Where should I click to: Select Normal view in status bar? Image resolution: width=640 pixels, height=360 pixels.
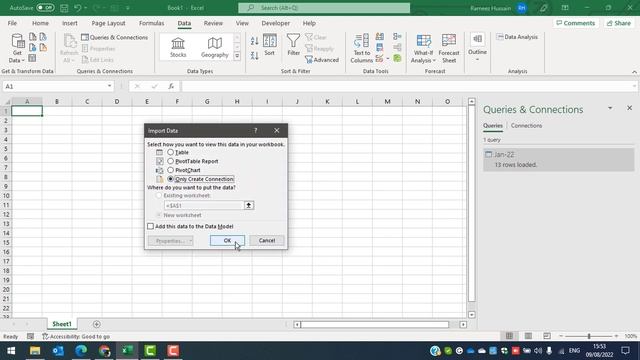509,336
